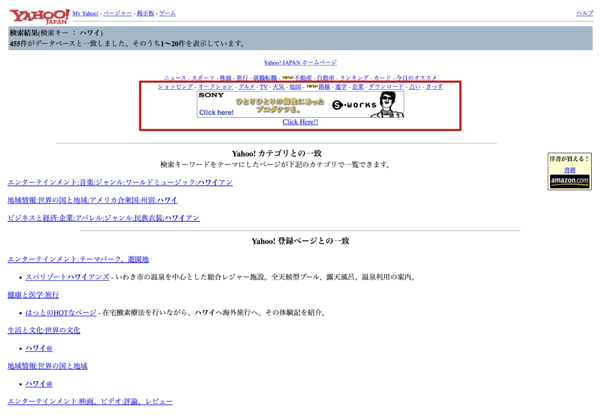The image size is (600, 419).
Task: Open the ほっとのHOTなページ site link
Action: [x=61, y=313]
